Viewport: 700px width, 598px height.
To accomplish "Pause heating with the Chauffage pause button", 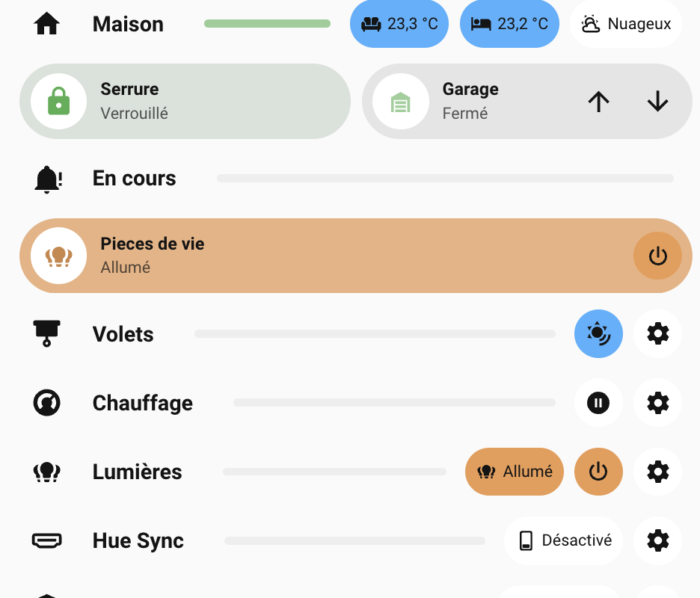I will pos(598,403).
